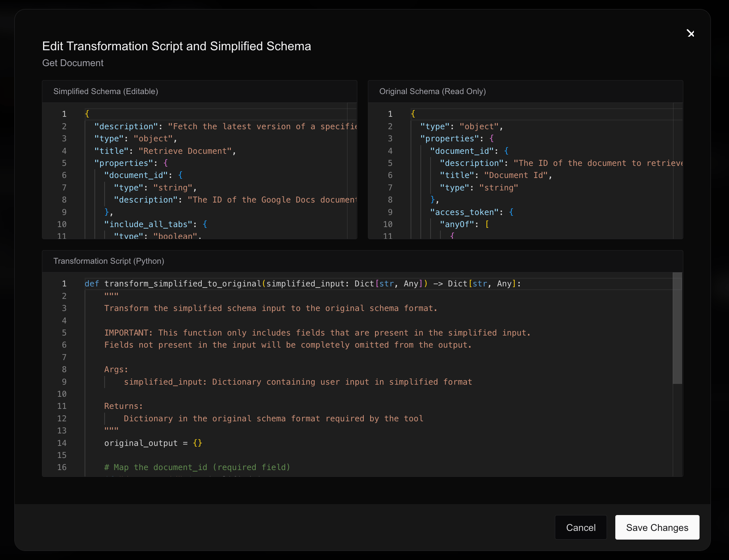This screenshot has width=729, height=560.
Task: Click the Transform the simplified schema input line
Action: tap(271, 308)
